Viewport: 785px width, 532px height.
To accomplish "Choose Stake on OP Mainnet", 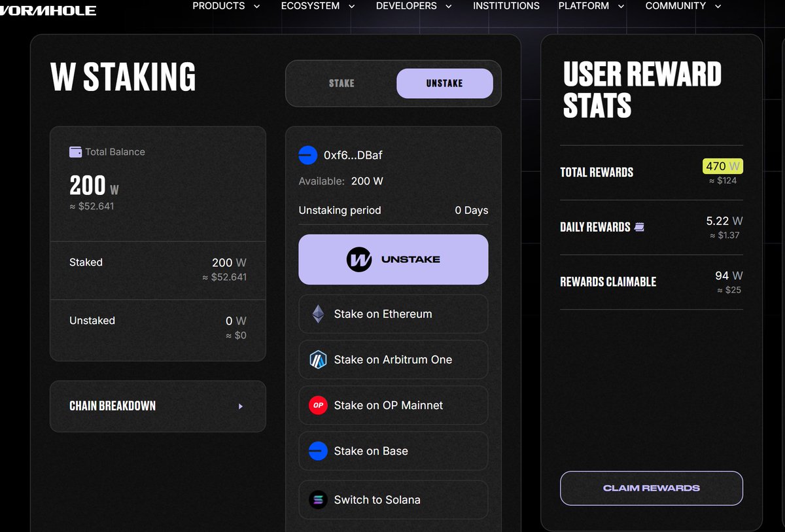I will (393, 406).
